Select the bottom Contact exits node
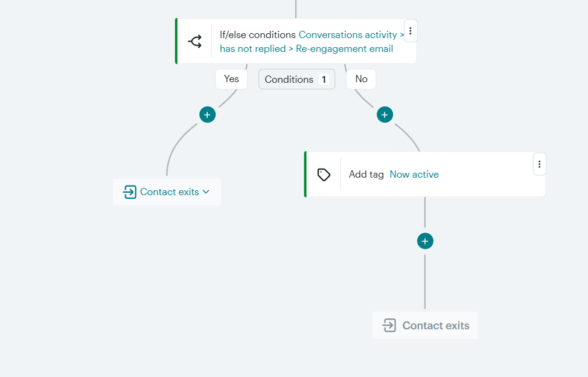 click(x=425, y=325)
